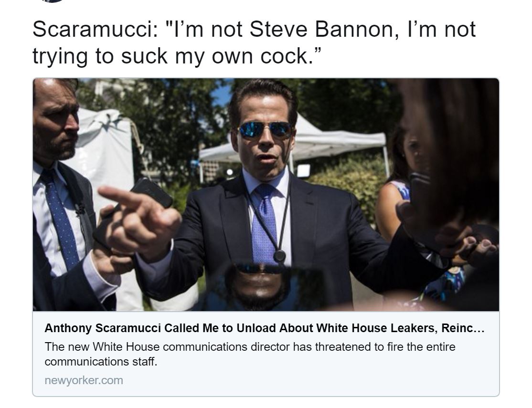Screen dimensions: 532x408
Task: Click the blank card footer beside newyorker.com
Action: tap(310, 380)
